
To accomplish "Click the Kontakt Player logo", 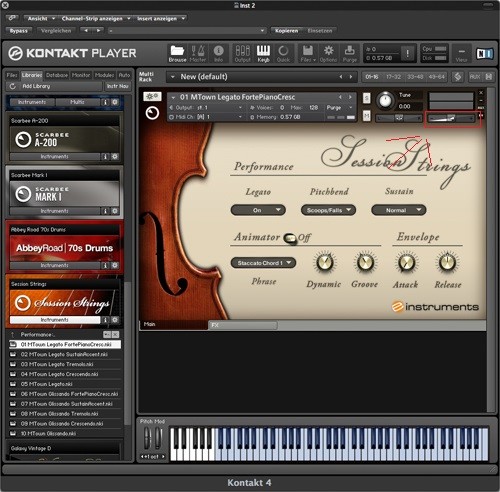I will pyautogui.click(x=72, y=53).
